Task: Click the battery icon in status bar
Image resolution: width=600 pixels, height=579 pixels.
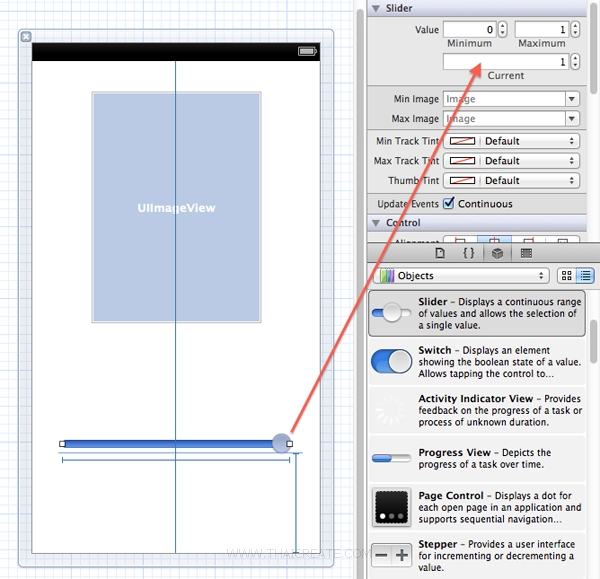Action: 307,51
